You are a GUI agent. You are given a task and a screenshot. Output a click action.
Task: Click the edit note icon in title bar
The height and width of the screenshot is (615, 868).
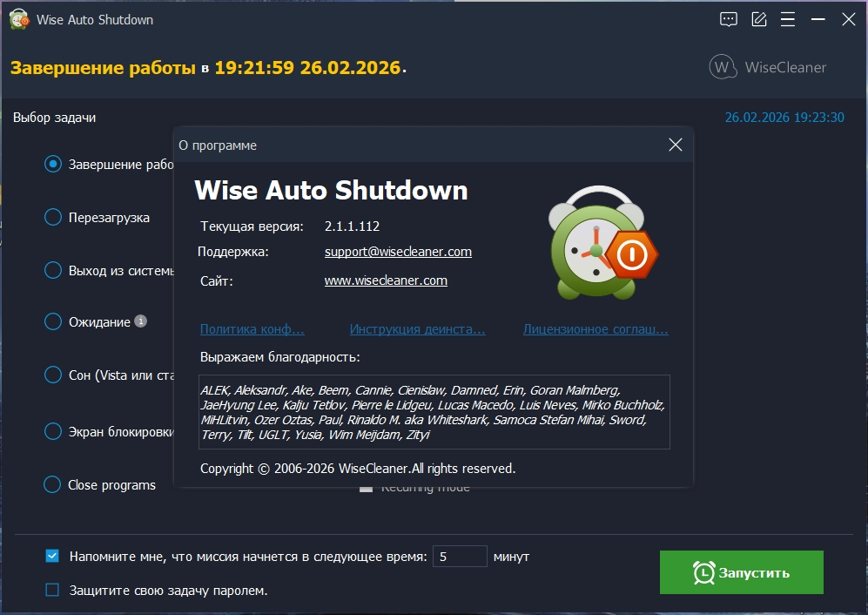758,19
